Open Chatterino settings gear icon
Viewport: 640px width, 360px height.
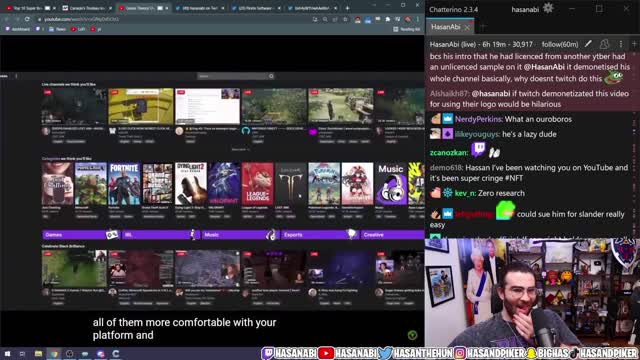(x=548, y=8)
